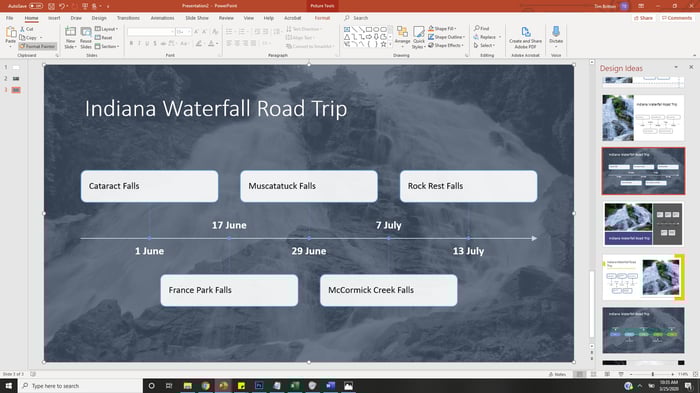Select slide 2 thumbnail

(16, 79)
